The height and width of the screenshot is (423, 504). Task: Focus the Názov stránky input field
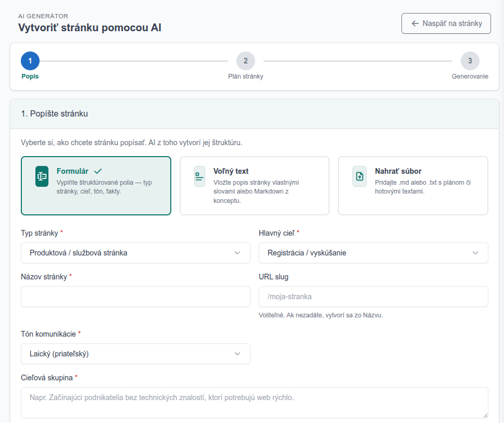135,297
